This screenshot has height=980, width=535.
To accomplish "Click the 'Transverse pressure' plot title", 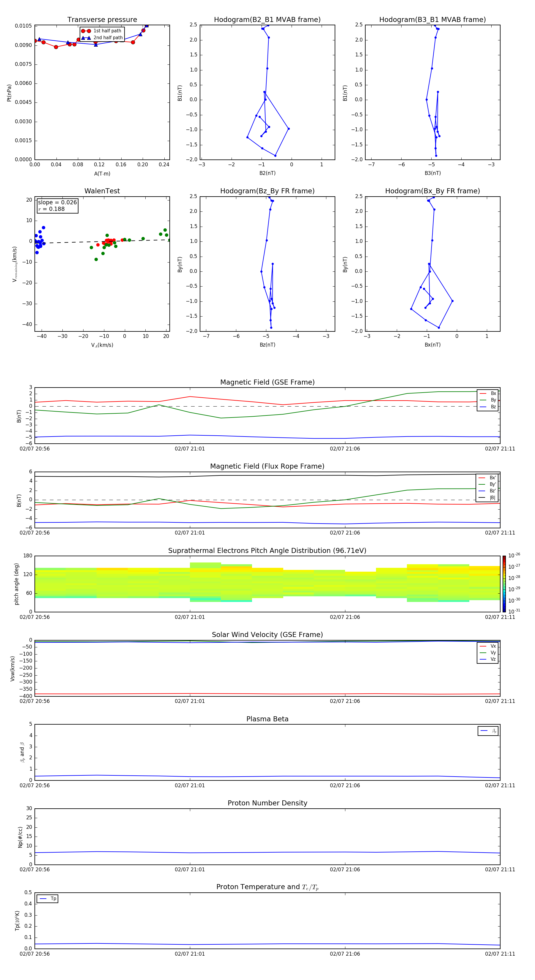I will tap(102, 20).
